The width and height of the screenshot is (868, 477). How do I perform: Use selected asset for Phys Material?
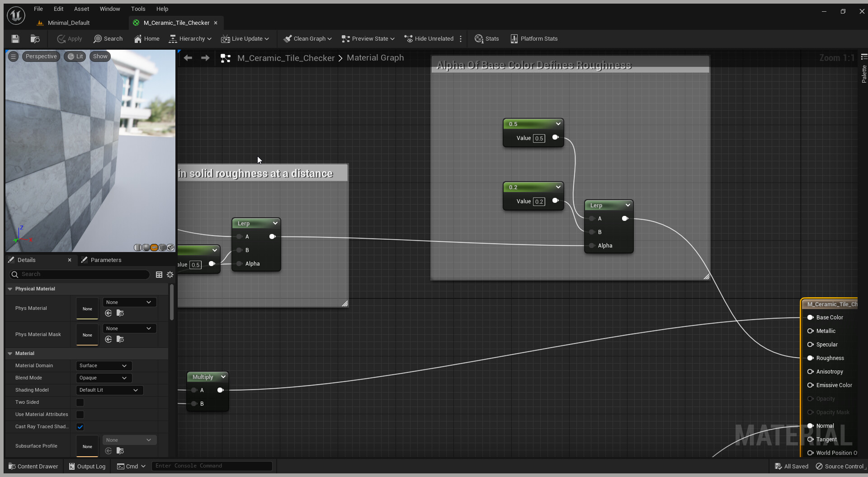click(x=108, y=313)
